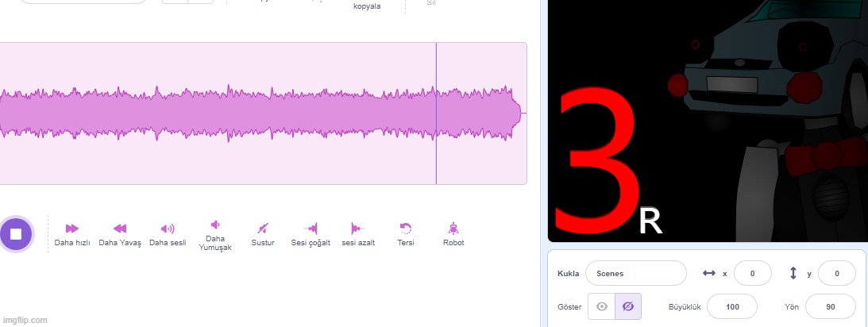Reverse the sound with Tersi
Image resolution: width=868 pixels, height=327 pixels.
click(406, 234)
